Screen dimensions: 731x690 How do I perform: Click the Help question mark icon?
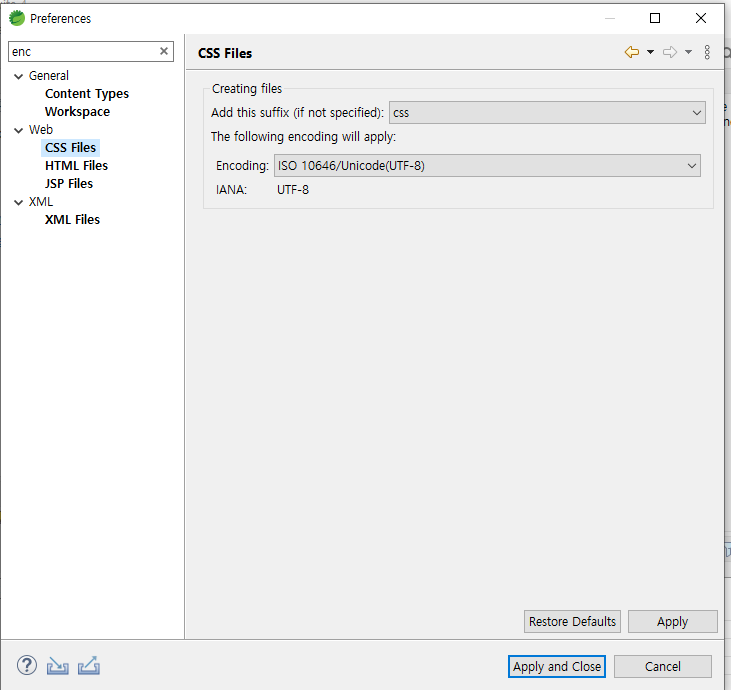point(27,665)
